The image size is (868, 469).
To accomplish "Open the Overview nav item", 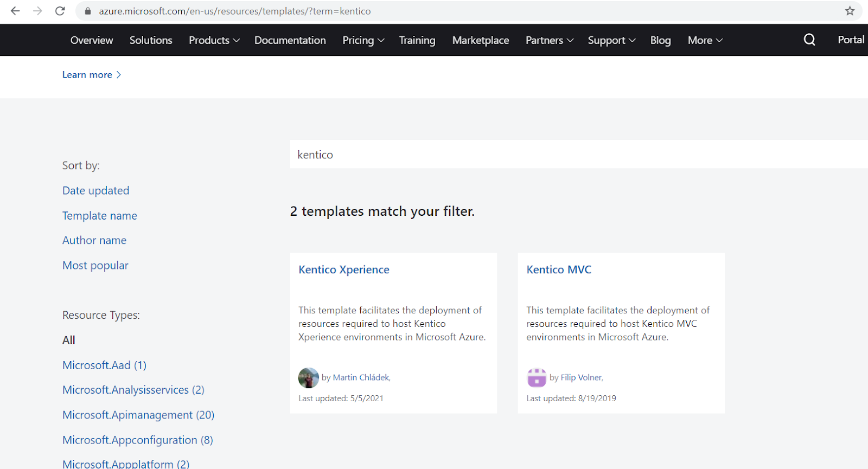I will coord(92,40).
